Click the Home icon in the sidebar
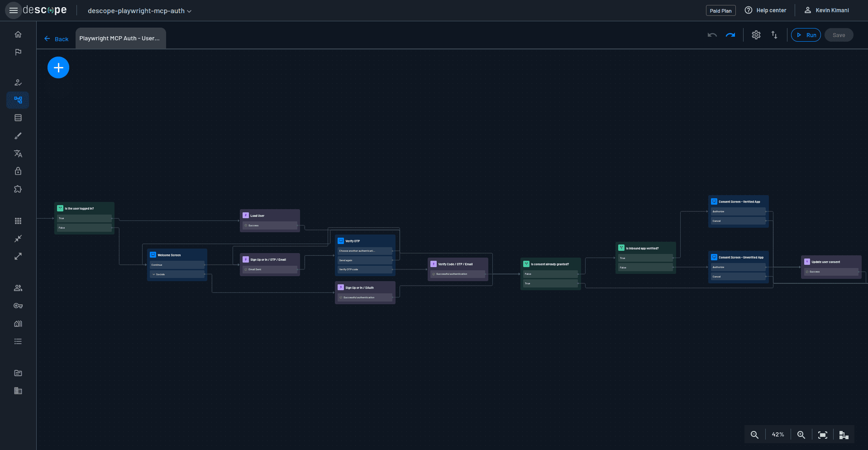Screen dimensions: 868x450 pos(18,34)
